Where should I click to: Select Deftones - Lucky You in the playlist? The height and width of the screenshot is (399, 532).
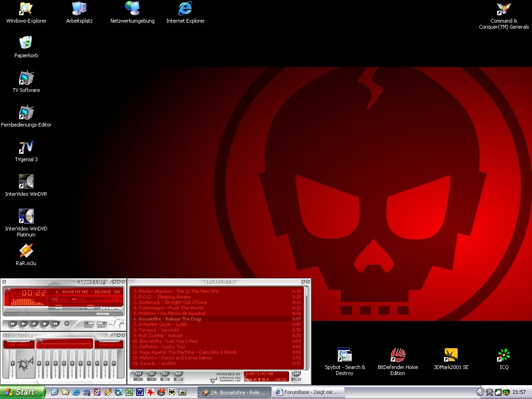(162, 346)
